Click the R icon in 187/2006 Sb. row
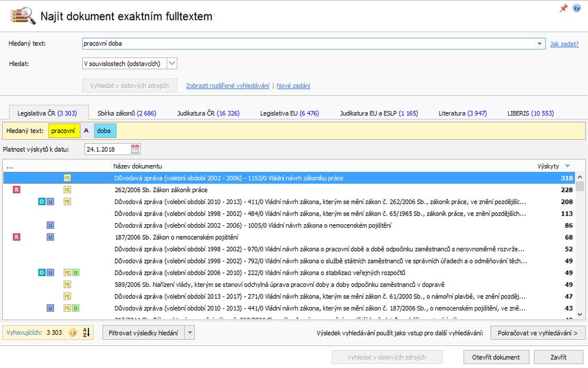 pyautogui.click(x=17, y=237)
